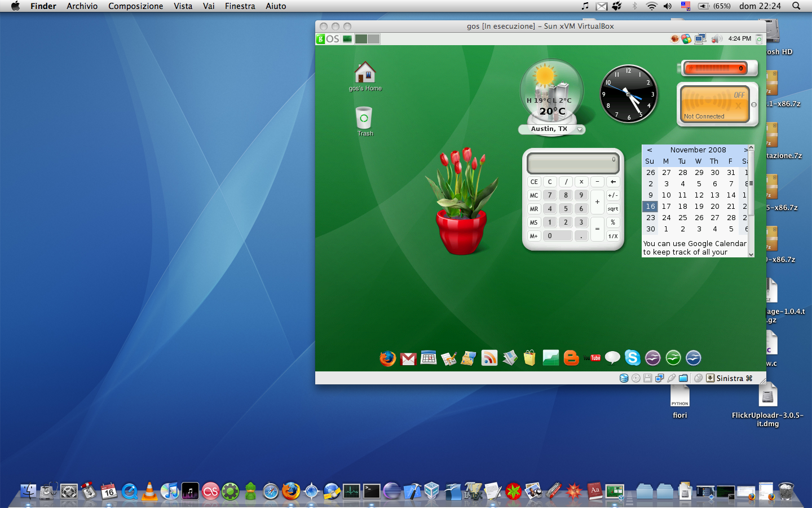Open the Archivio menu

(x=82, y=6)
